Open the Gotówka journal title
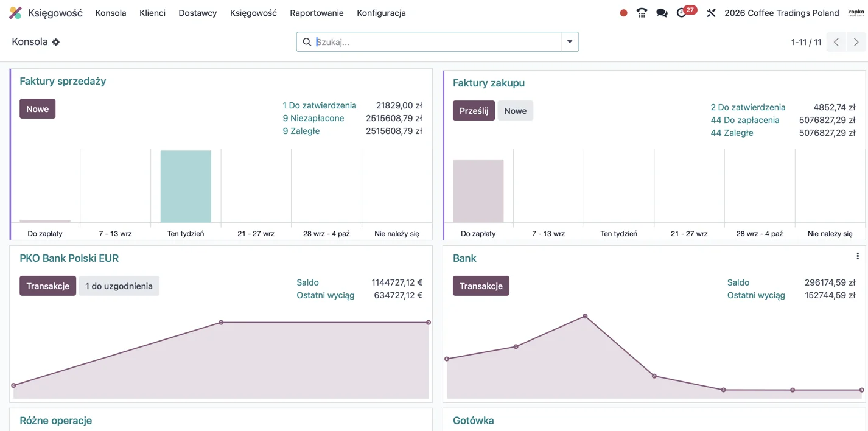868x431 pixels. pos(474,421)
